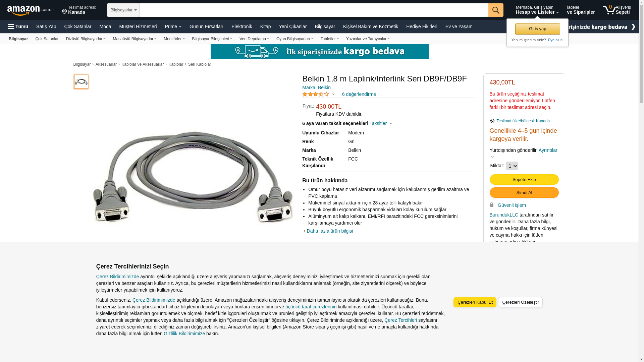This screenshot has height=362, width=644.
Task: Open the Bilgisayarlar search category dropdown
Action: click(x=123, y=10)
